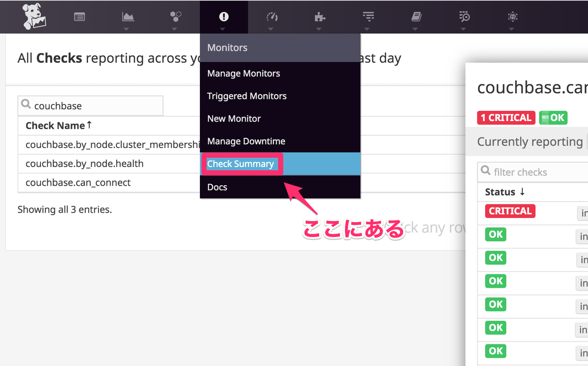Click the magnifier icon in couchbase search

[x=26, y=104]
